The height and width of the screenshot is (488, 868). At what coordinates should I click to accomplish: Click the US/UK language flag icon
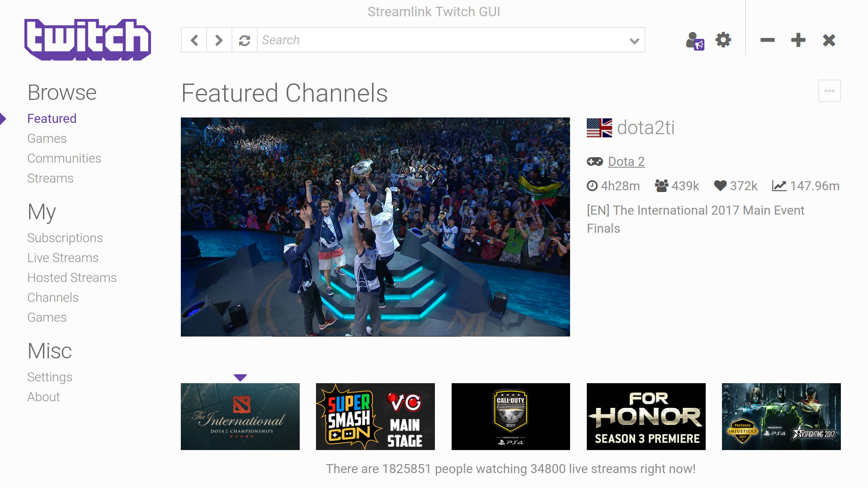(x=599, y=128)
